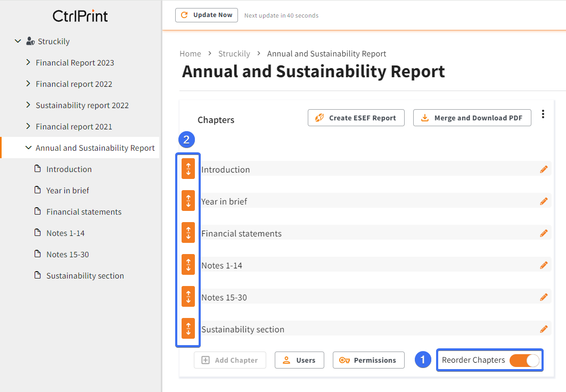Click Notes 1-14 chapter row title

coord(222,266)
